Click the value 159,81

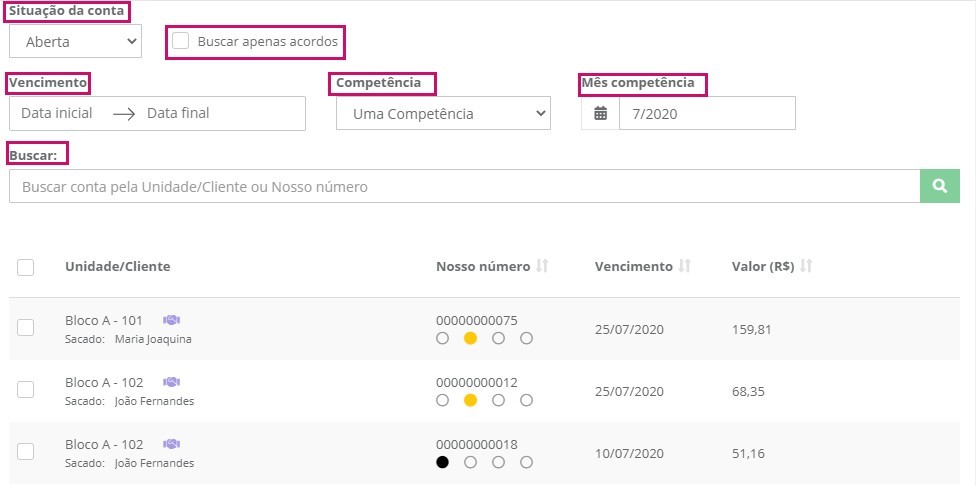(x=752, y=329)
